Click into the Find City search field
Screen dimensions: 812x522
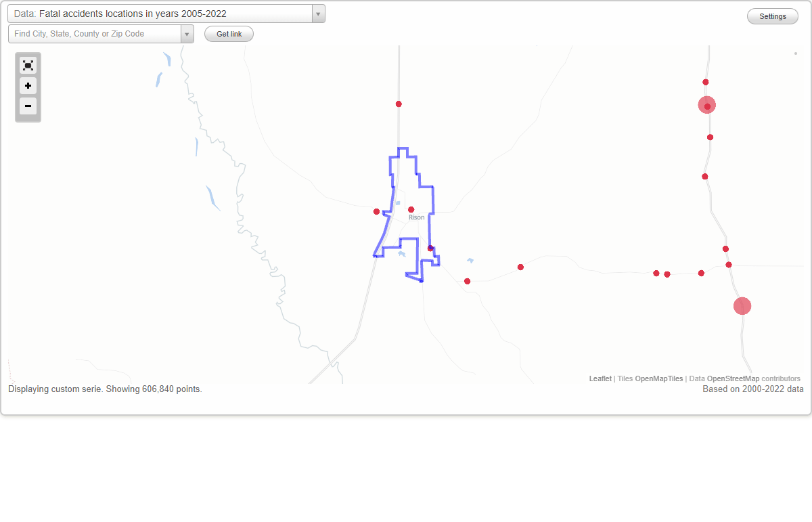(x=95, y=34)
